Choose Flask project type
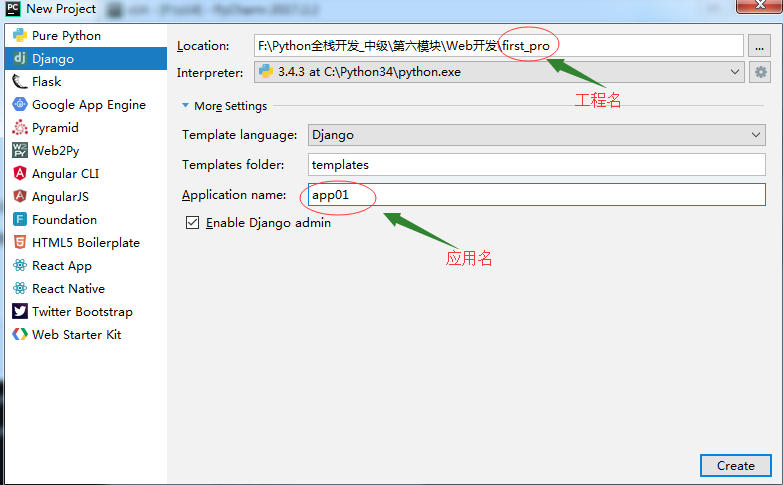Screen dimensions: 783x485 86,81
